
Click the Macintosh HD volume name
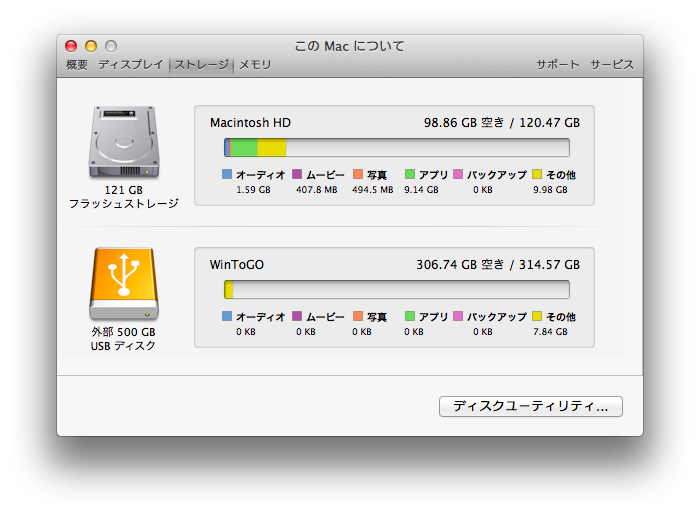pos(250,123)
